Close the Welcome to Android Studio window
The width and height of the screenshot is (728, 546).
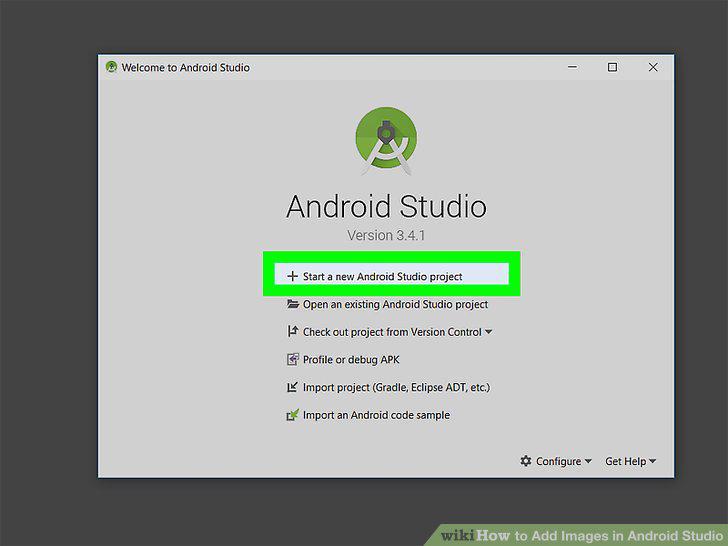653,67
